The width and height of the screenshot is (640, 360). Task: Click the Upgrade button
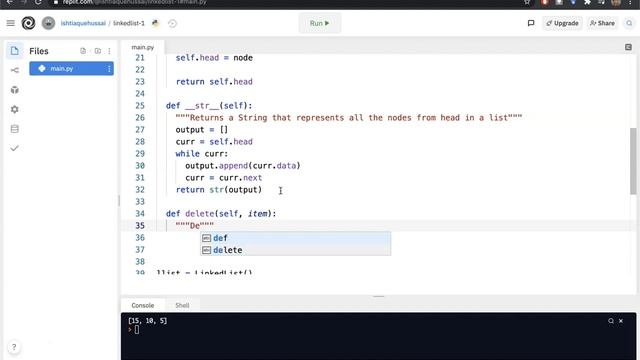pyautogui.click(x=562, y=23)
